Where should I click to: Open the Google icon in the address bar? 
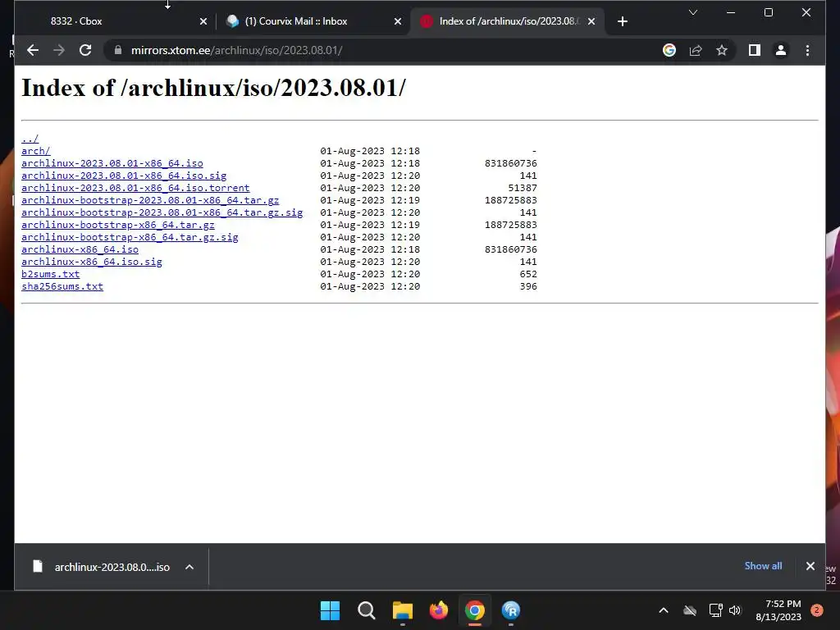coord(669,50)
